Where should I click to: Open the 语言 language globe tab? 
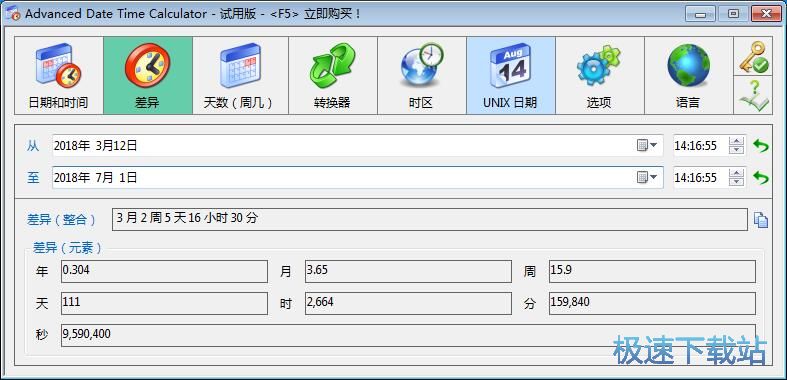coord(689,75)
